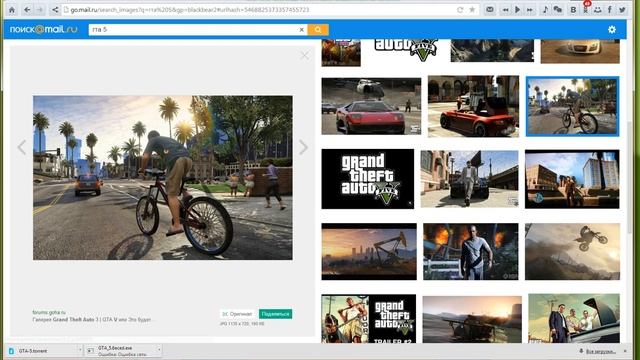Image resolution: width=640 pixels, height=360 pixels.
Task: Open search settings gear icon
Action: [x=611, y=29]
